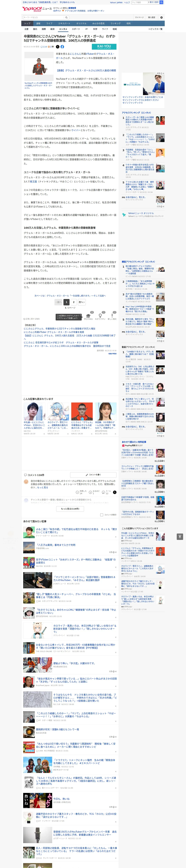
Task: Select the ライブ tab in main navigation
Action: click(x=49, y=24)
